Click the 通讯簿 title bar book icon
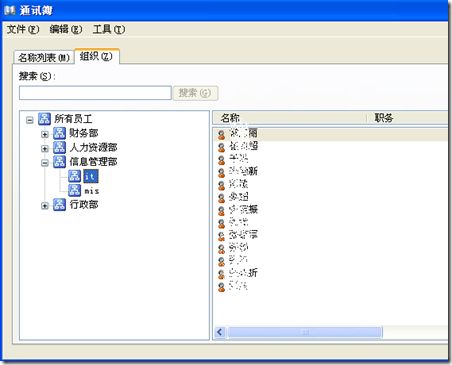 (x=10, y=10)
